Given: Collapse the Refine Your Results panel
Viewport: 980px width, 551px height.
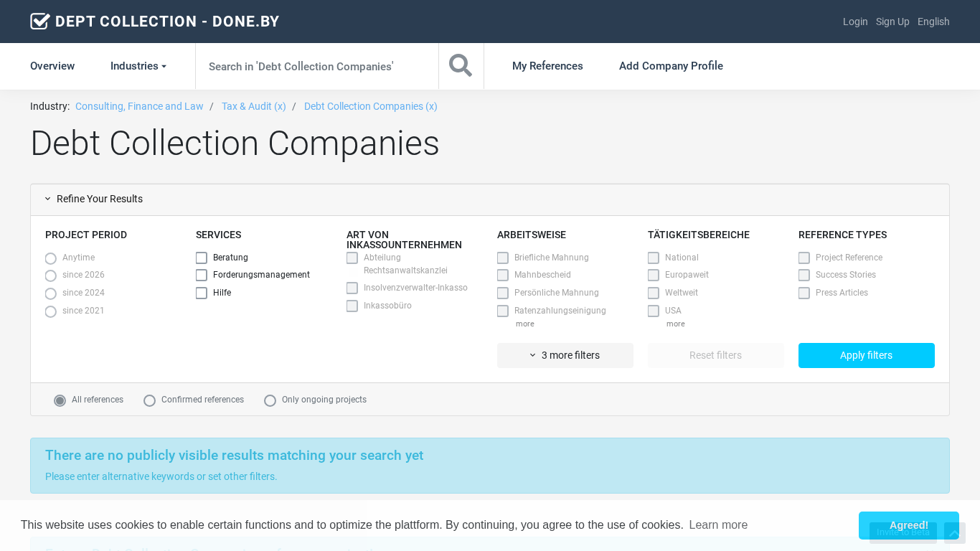Looking at the screenshot, I should [x=93, y=199].
